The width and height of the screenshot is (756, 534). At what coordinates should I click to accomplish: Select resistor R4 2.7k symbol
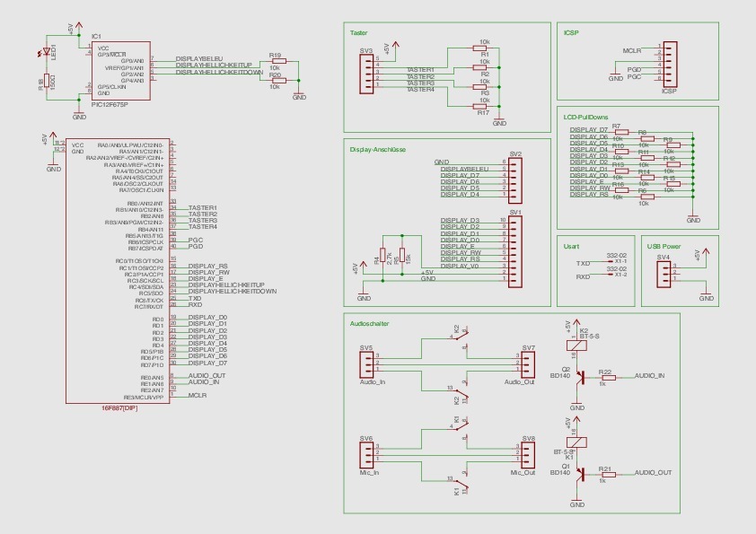[382, 255]
